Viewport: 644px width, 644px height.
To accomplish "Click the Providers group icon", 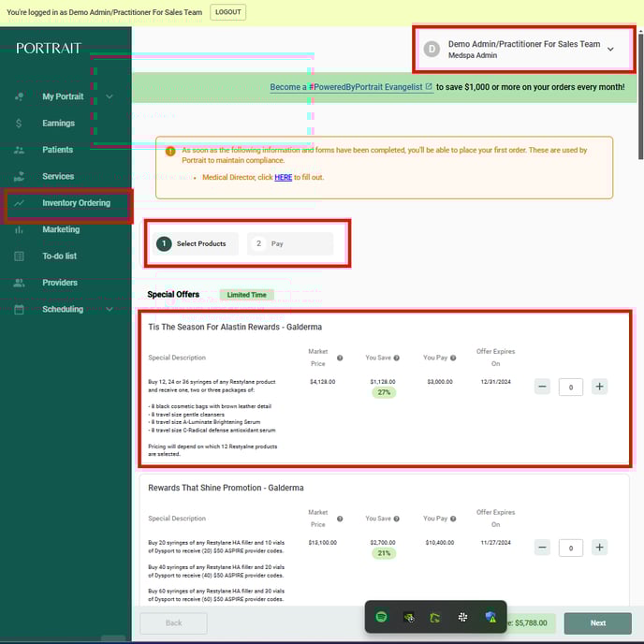I will (19, 283).
